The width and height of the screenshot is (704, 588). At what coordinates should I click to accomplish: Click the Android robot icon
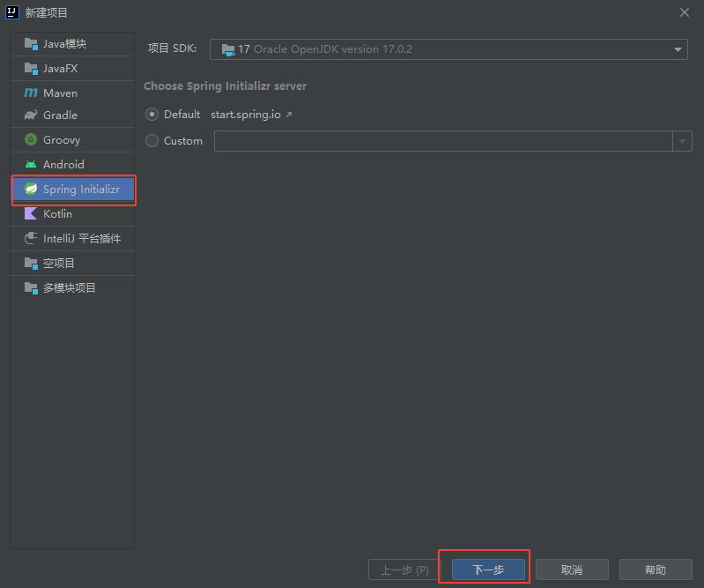click(x=31, y=164)
